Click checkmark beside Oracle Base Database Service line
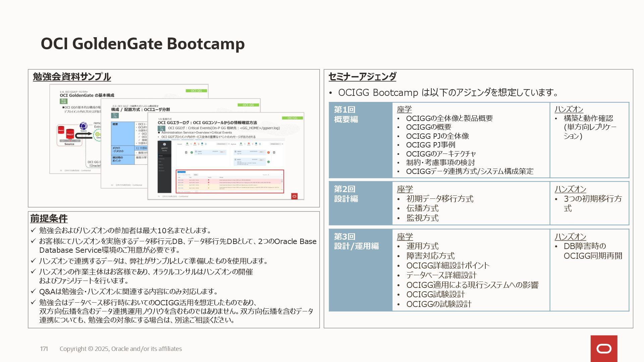The width and height of the screenshot is (644, 362). pyautogui.click(x=33, y=241)
